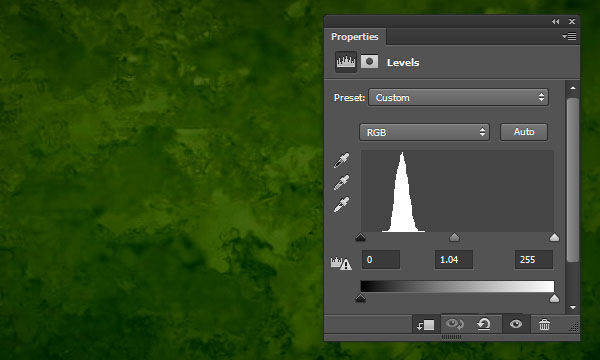Viewport: 600px width, 360px height.
Task: Pick the black point eyedropper
Action: click(341, 161)
